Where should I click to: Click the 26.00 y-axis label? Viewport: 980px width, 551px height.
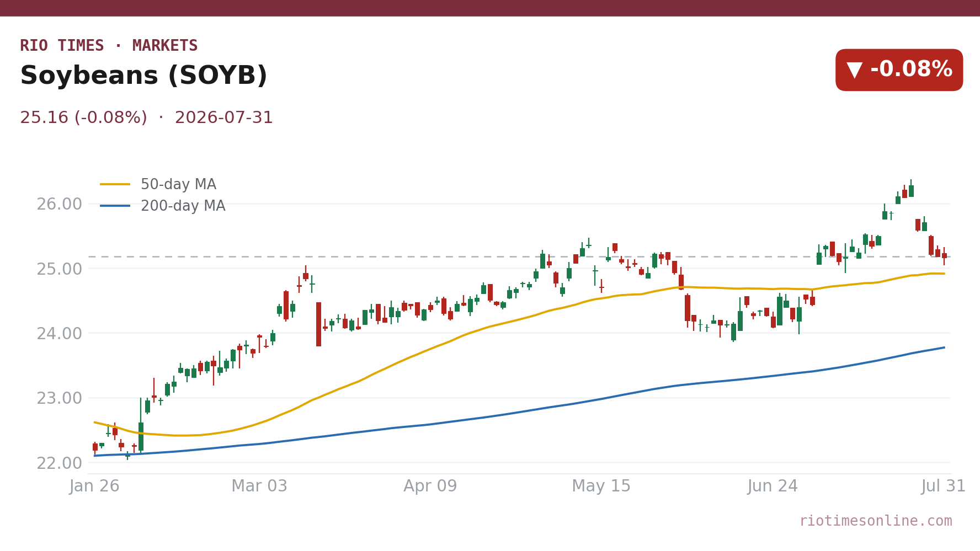point(59,204)
